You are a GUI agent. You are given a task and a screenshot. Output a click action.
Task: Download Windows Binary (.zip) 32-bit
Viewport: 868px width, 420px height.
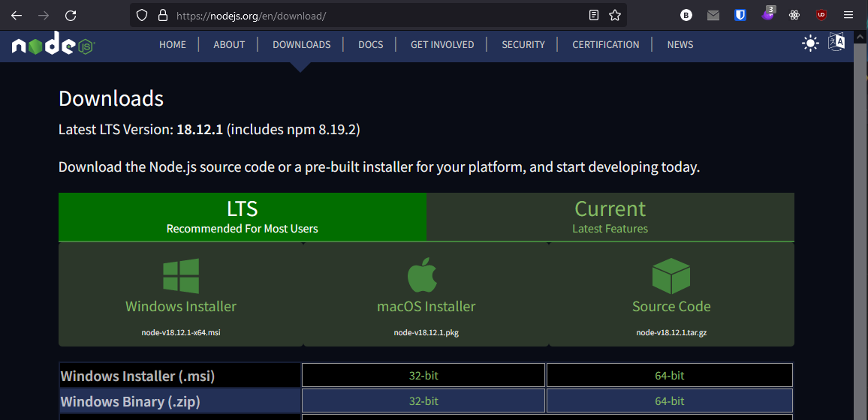coord(423,400)
